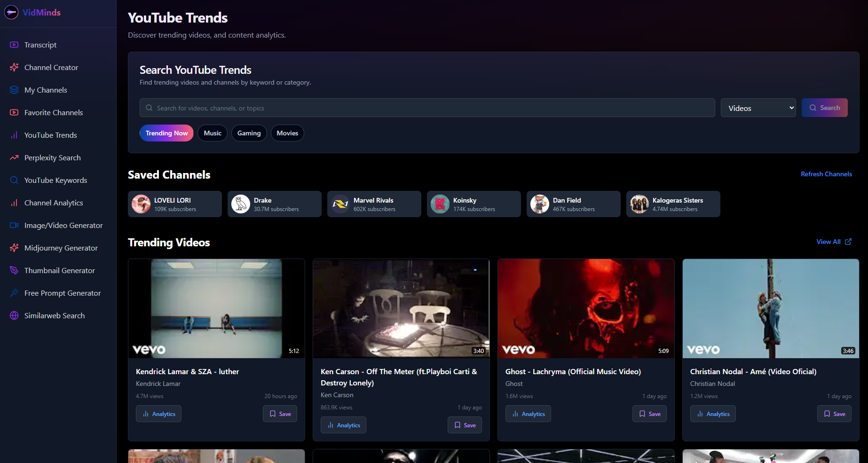Image resolution: width=868 pixels, height=463 pixels.
Task: Open Analytics for Christian Nodal video
Action: coord(713,414)
